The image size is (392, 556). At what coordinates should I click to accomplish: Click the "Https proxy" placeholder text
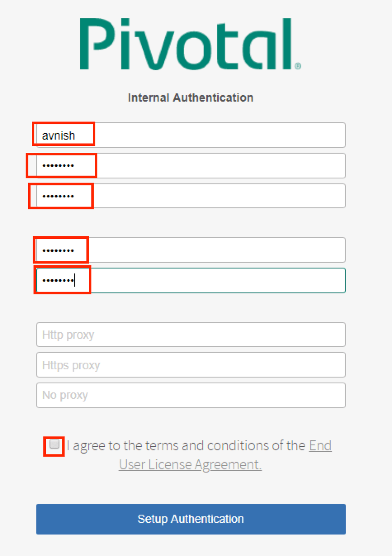click(71, 365)
